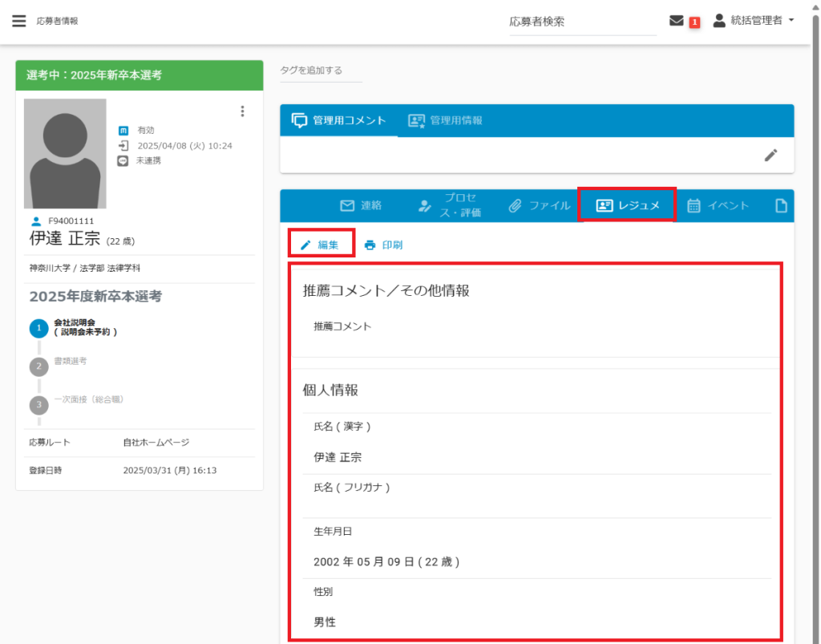Click the red notification badge

coord(694,22)
